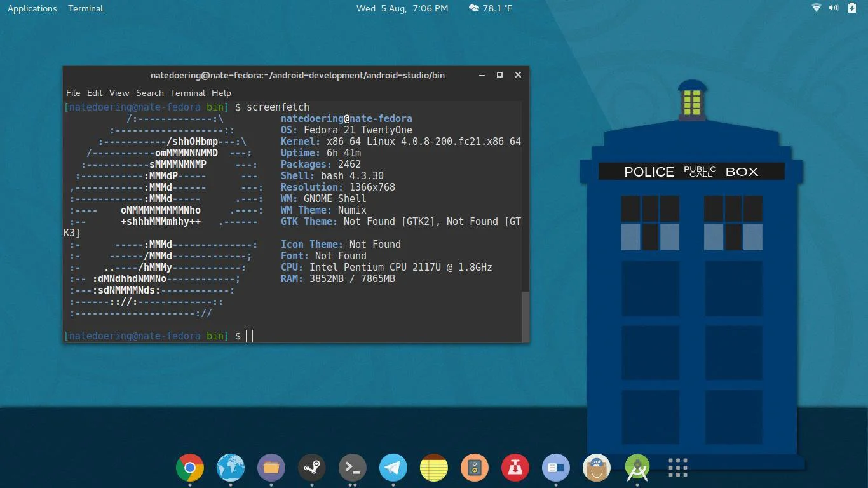Launch the orange speaker music app
Screen dimensions: 868x488
coord(475,468)
